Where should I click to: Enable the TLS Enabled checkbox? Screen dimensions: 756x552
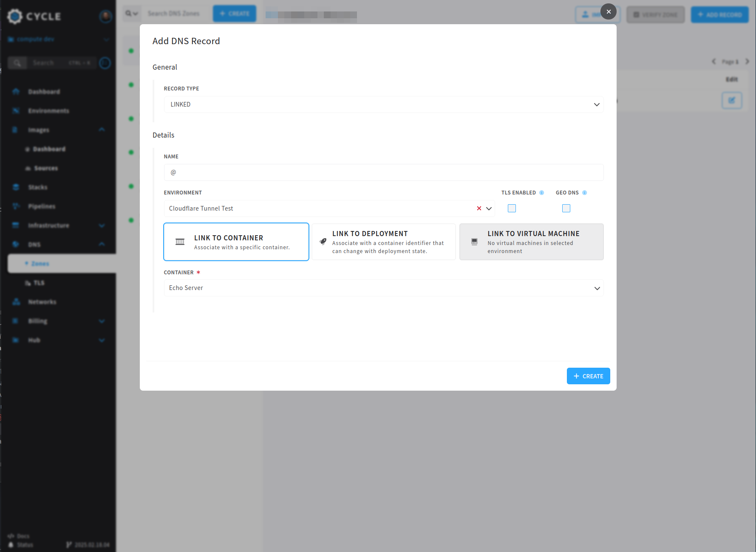coord(512,208)
